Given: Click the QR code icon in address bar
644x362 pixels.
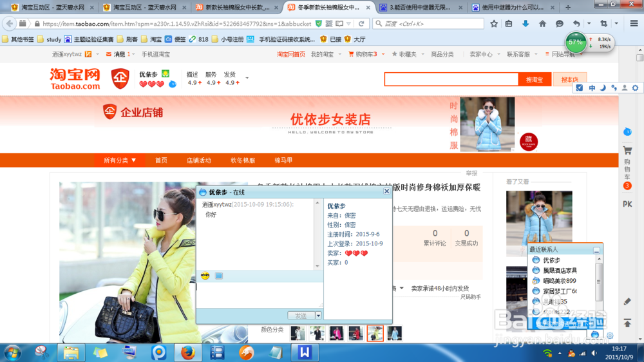Looking at the screenshot, I should coord(329,24).
